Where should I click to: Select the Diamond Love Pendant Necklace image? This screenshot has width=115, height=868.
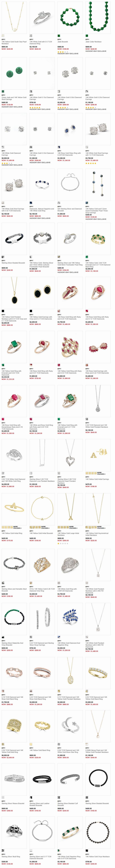coord(42,455)
